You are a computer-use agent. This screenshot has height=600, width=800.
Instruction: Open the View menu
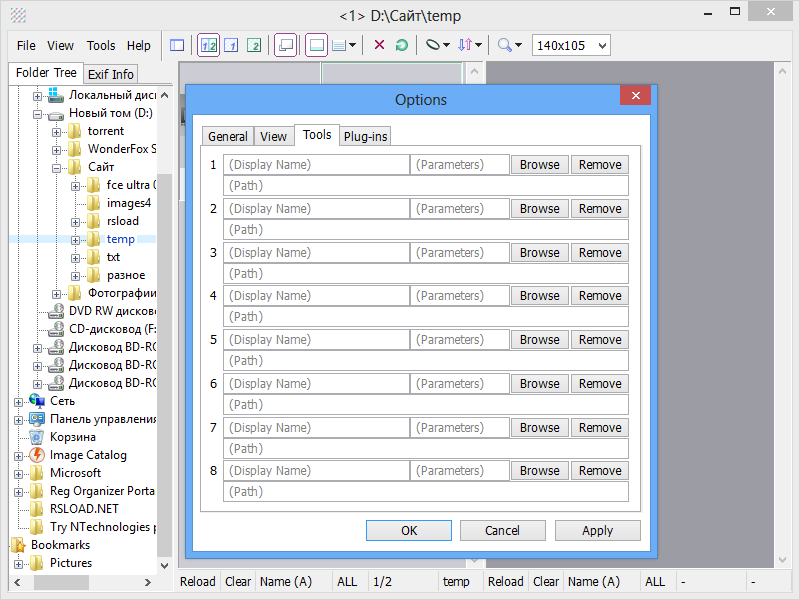[x=60, y=45]
